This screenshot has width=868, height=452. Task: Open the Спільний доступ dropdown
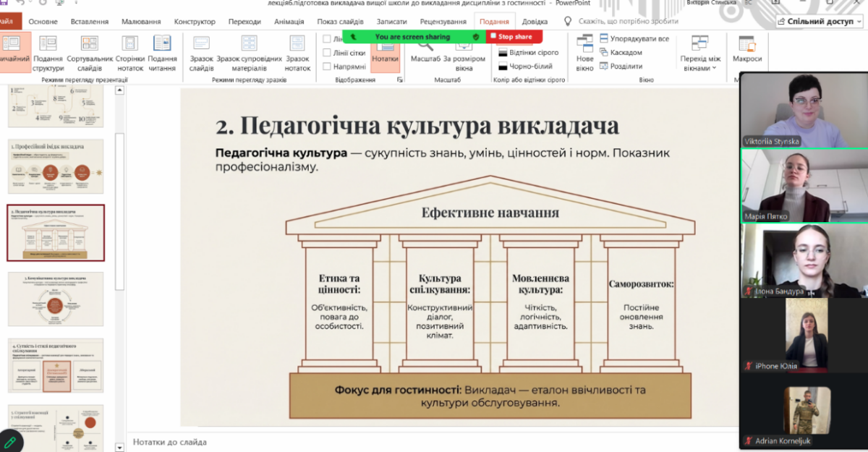[820, 22]
